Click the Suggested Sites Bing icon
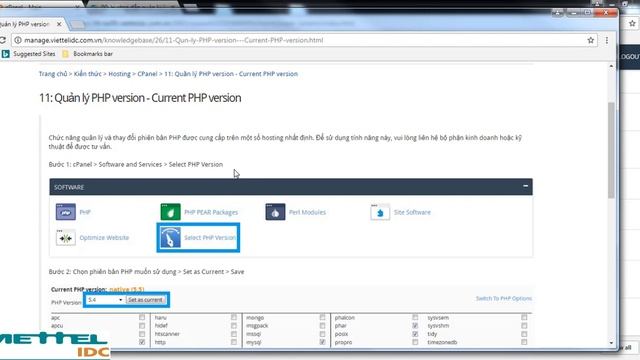Image resolution: width=640 pixels, height=360 pixels. coord(5,54)
